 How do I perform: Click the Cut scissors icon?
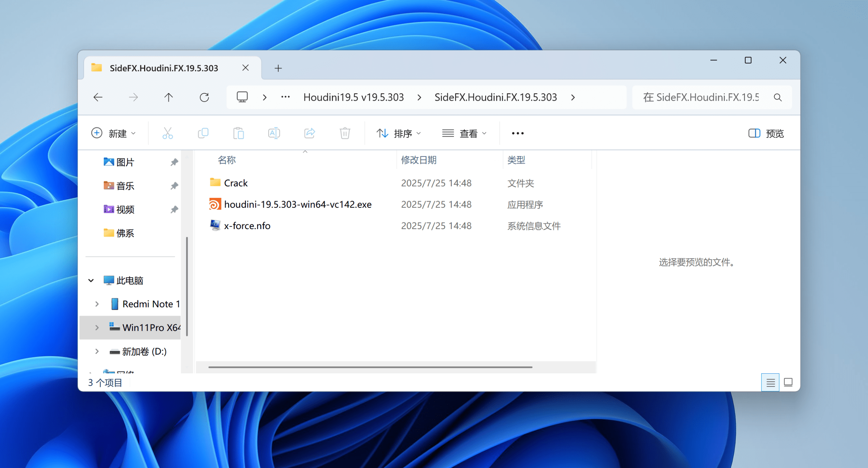point(167,133)
